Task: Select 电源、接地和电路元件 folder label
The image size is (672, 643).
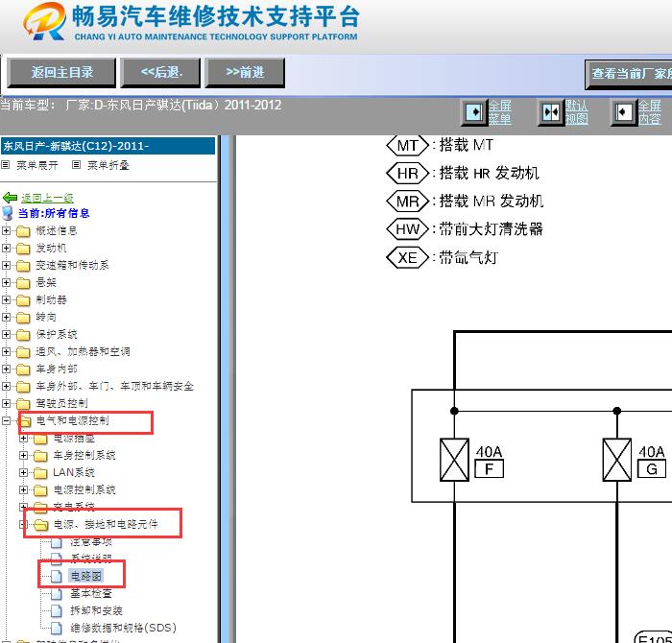Action: click(x=106, y=524)
